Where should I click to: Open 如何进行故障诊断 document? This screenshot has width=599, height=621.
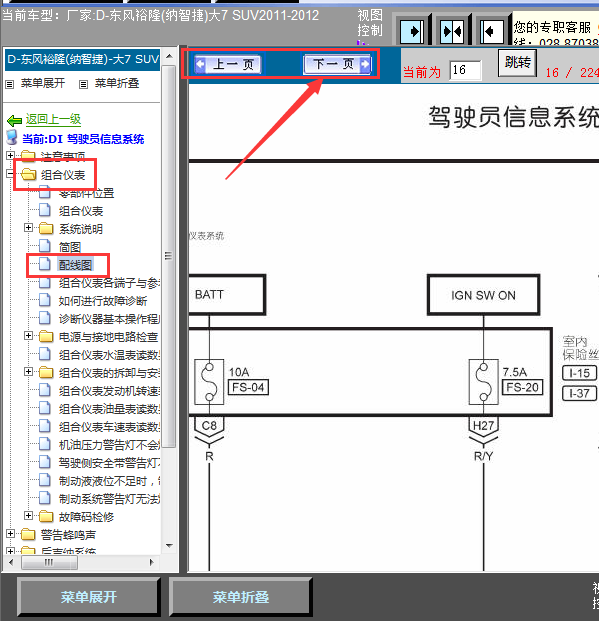[x=103, y=301]
